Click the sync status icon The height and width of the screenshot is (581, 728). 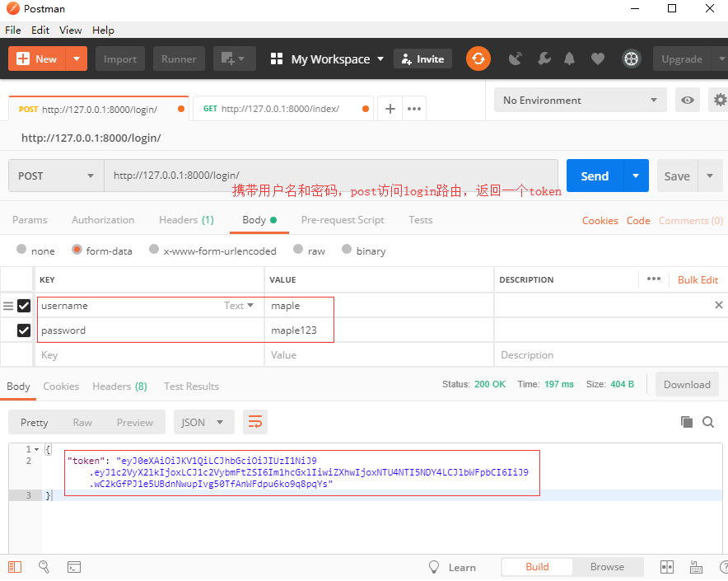pyautogui.click(x=478, y=59)
